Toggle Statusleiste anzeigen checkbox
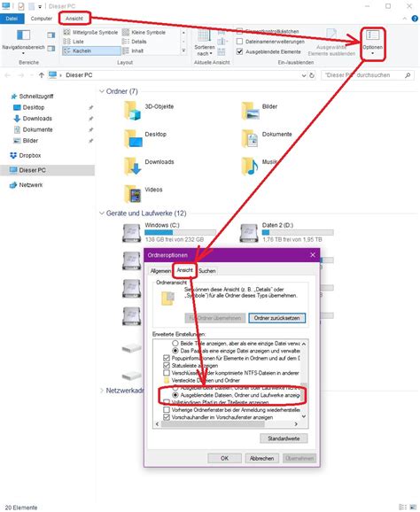Viewport: 420px width, 512px height. pos(167,365)
